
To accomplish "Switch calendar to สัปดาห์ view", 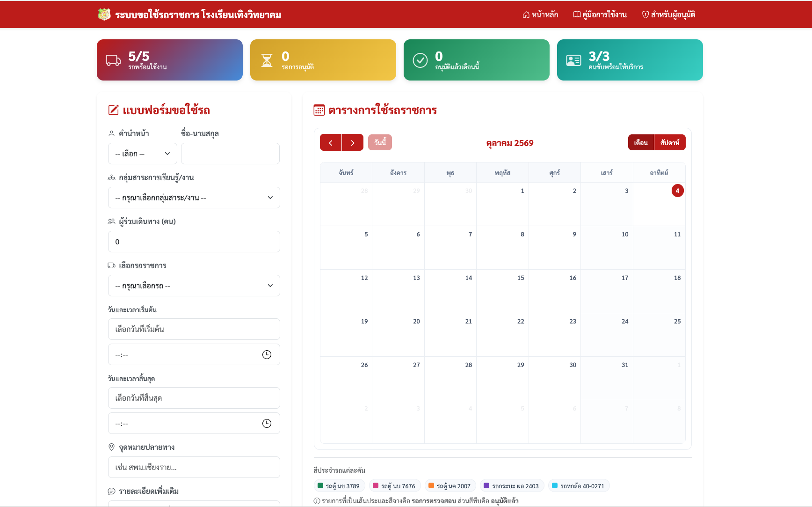I will (670, 143).
